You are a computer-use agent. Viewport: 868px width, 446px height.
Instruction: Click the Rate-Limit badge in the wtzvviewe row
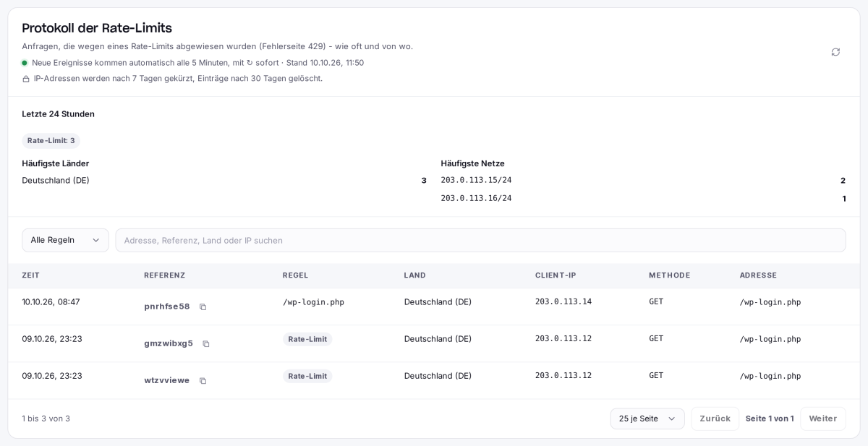307,376
